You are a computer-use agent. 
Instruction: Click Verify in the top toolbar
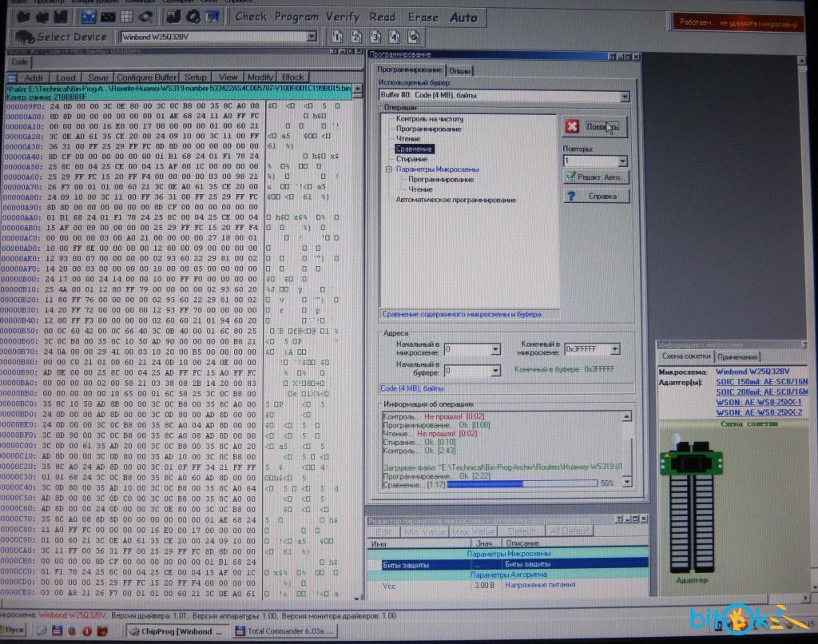pos(343,18)
